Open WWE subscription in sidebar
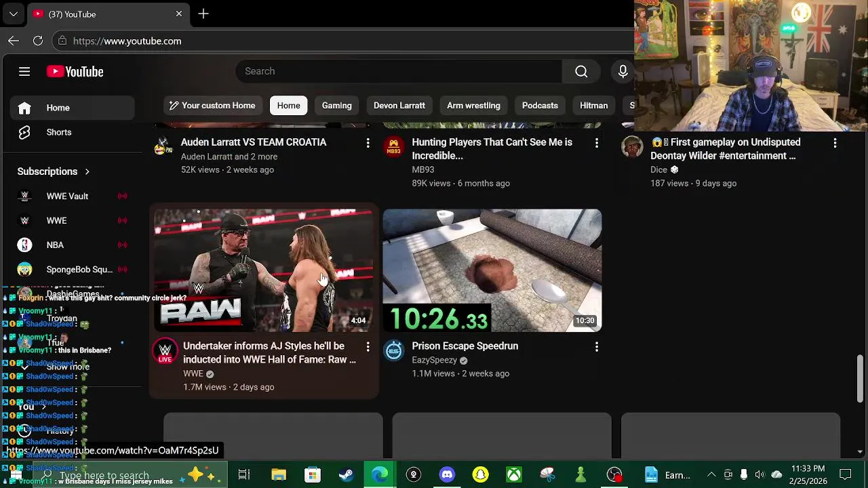868x488 pixels. click(72, 220)
